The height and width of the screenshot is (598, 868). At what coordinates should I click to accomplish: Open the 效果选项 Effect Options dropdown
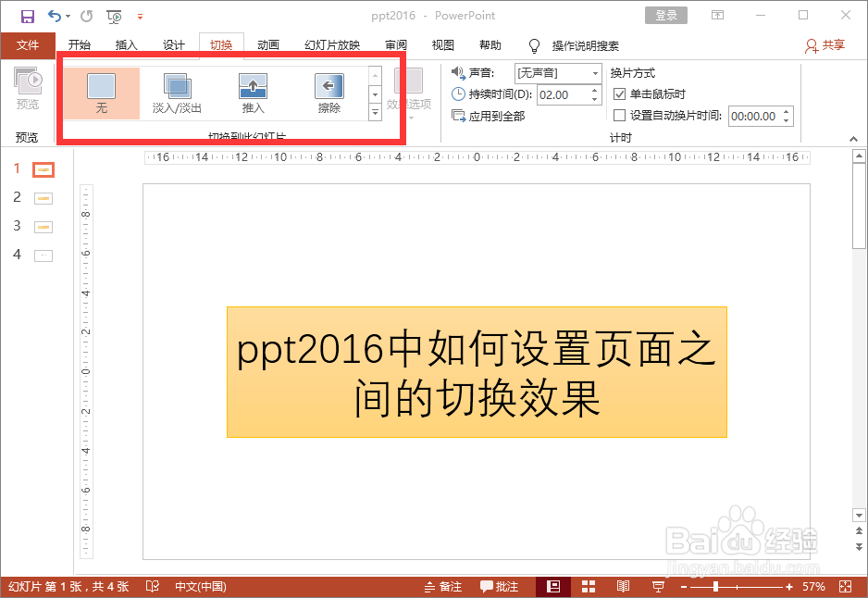(x=408, y=93)
